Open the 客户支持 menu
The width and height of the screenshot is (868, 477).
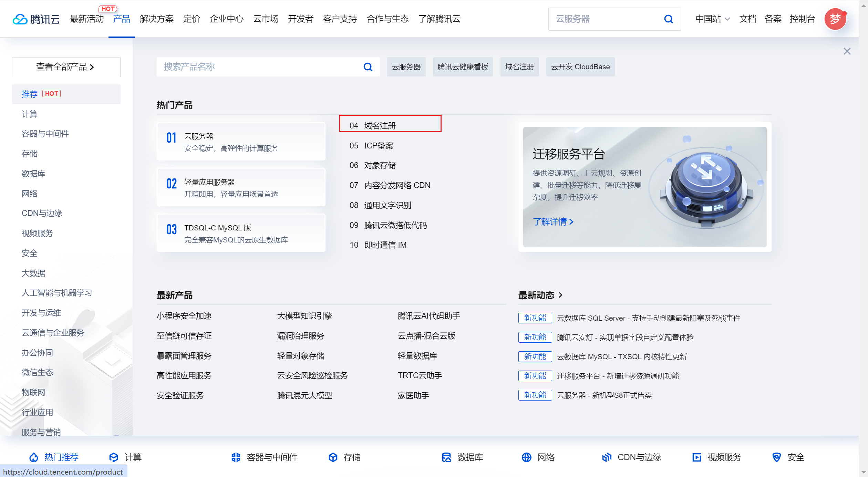click(340, 19)
